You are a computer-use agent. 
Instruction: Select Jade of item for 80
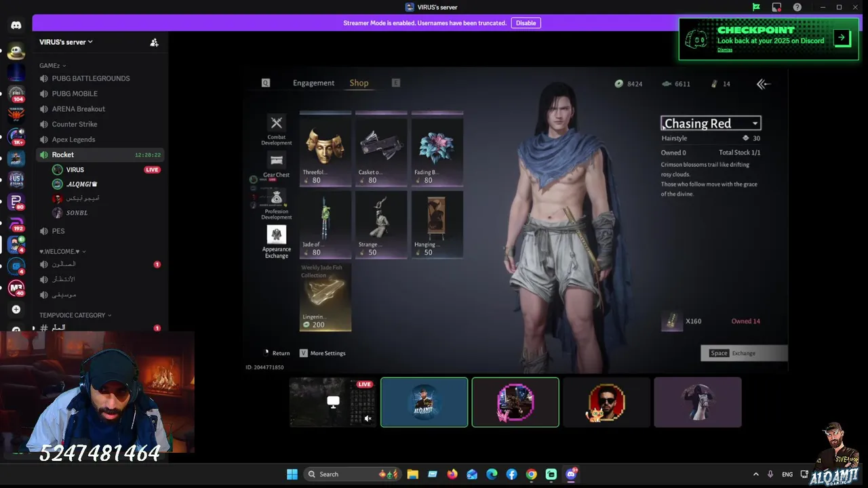[325, 224]
